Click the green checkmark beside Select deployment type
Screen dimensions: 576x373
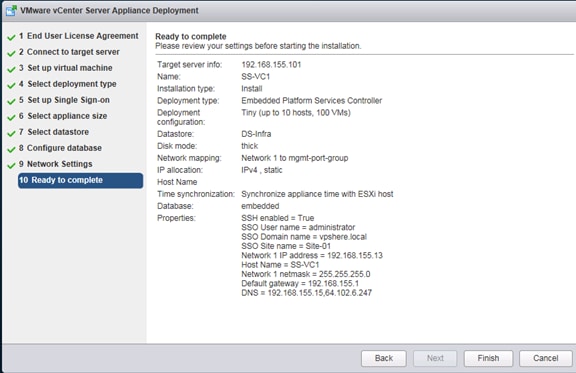click(x=11, y=85)
